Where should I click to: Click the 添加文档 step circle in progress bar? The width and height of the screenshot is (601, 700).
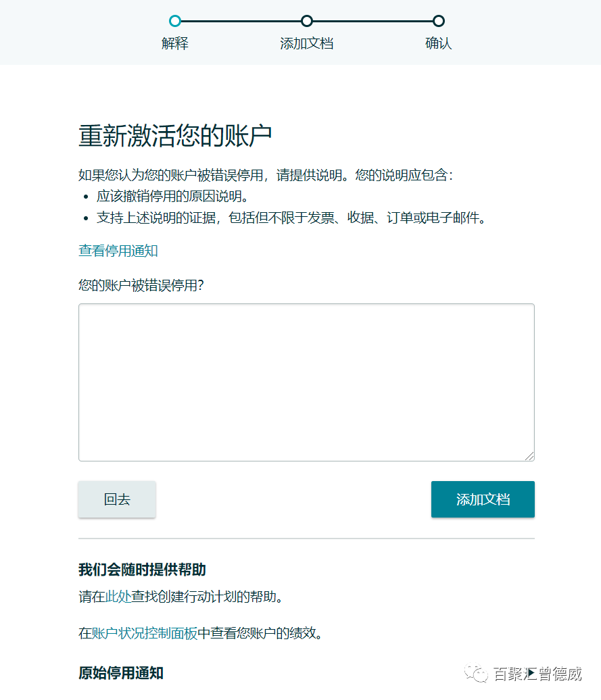[x=307, y=21]
